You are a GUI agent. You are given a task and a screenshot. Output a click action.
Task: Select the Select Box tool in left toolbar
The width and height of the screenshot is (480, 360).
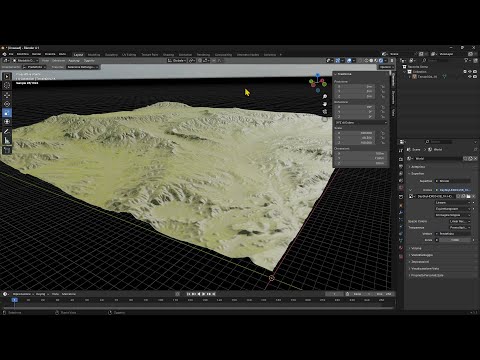click(x=7, y=76)
